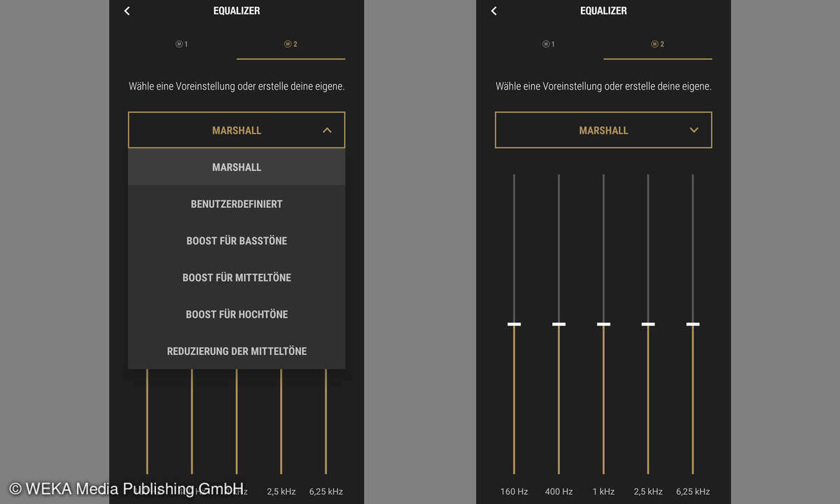Viewport: 840px width, 504px height.
Task: Choose BOOST FÜR BASSTÖNE preset
Action: tap(237, 241)
